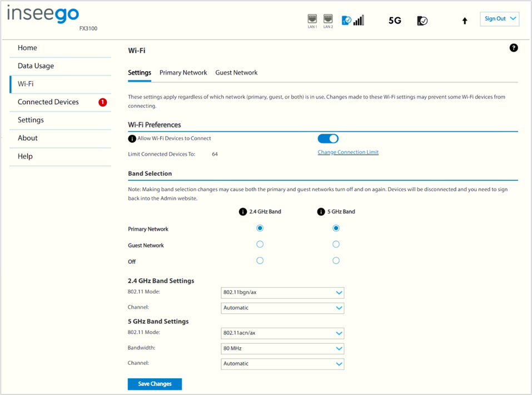
Task: Open 5 GHz Channel dropdown
Action: coord(282,364)
